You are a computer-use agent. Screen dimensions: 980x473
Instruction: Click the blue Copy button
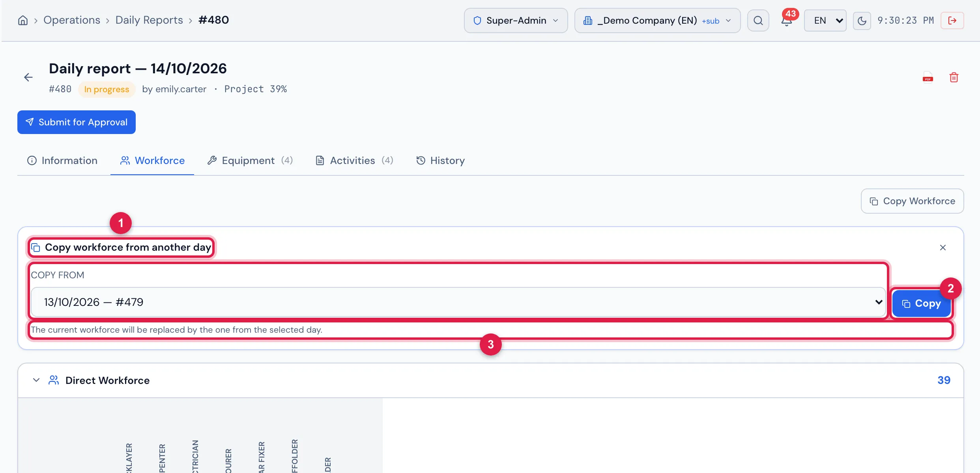pyautogui.click(x=922, y=304)
